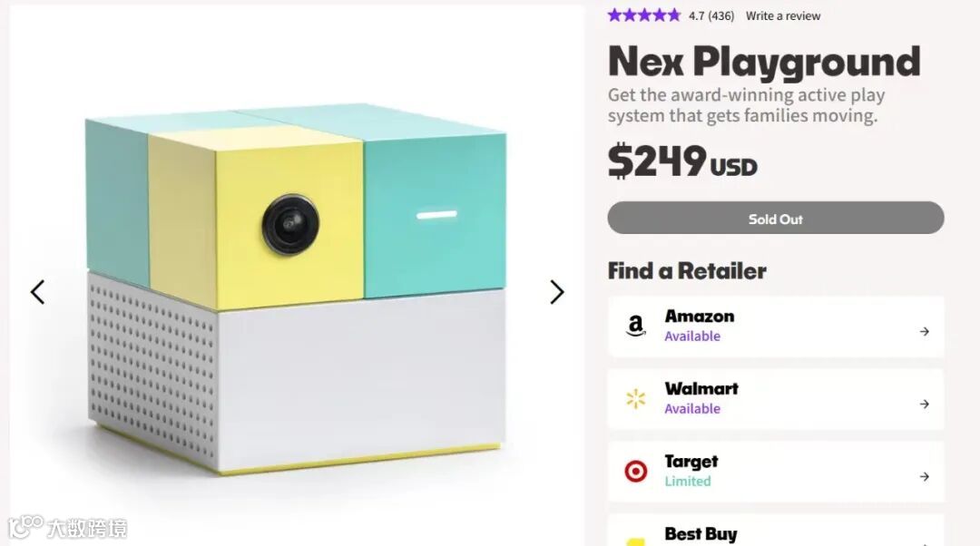980x546 pixels.
Task: Click the $249 USD price text
Action: click(x=682, y=162)
